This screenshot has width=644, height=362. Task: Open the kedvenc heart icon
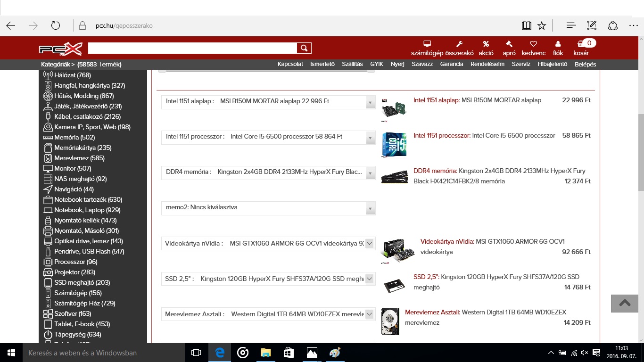[534, 44]
